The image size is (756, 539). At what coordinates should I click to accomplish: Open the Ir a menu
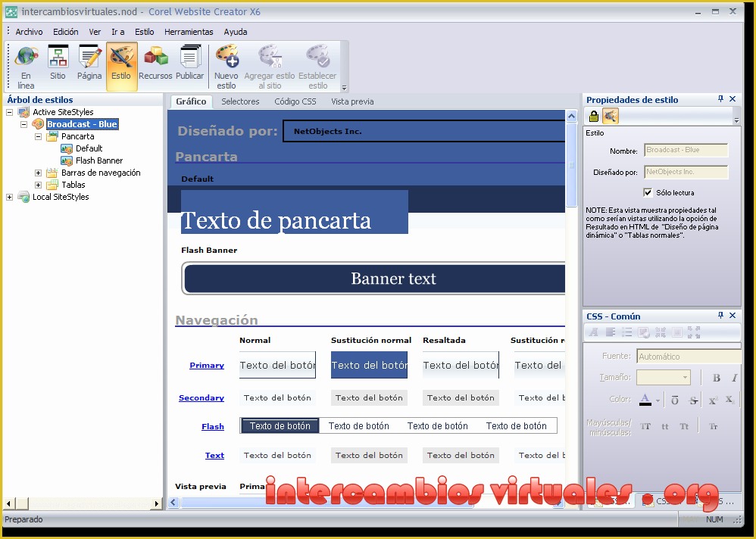pyautogui.click(x=117, y=32)
